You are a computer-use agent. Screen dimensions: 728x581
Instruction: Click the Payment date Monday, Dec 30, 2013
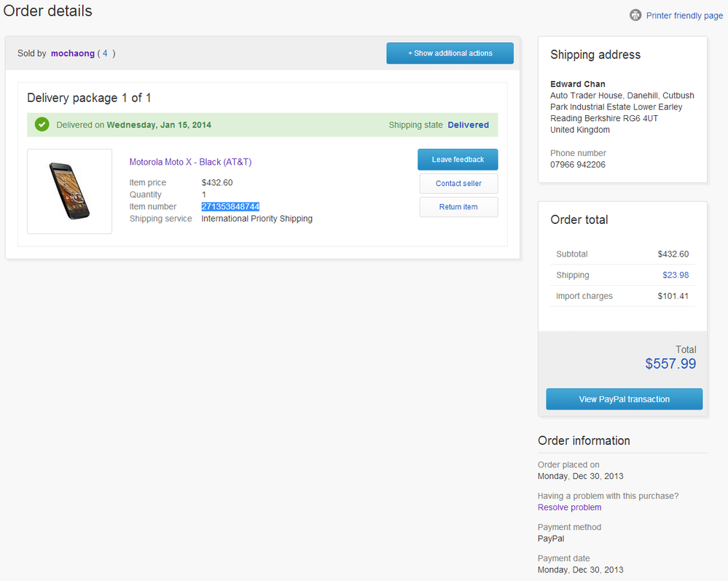tap(580, 570)
